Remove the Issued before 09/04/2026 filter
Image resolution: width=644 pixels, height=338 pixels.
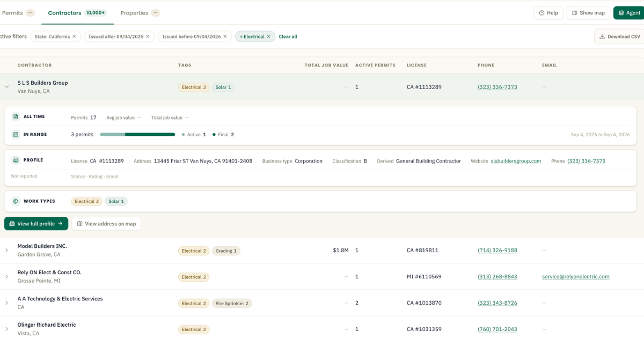225,36
